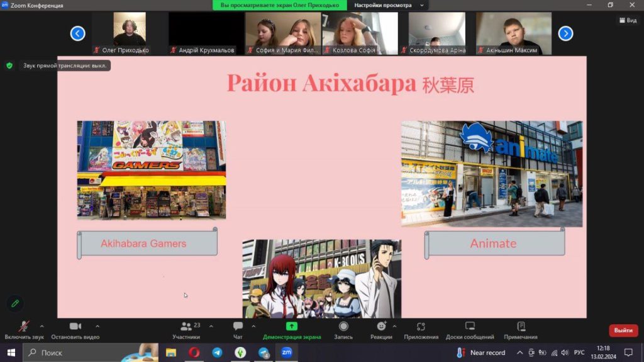
Task: Click the taskbar Поиск search box
Action: [x=91, y=353]
